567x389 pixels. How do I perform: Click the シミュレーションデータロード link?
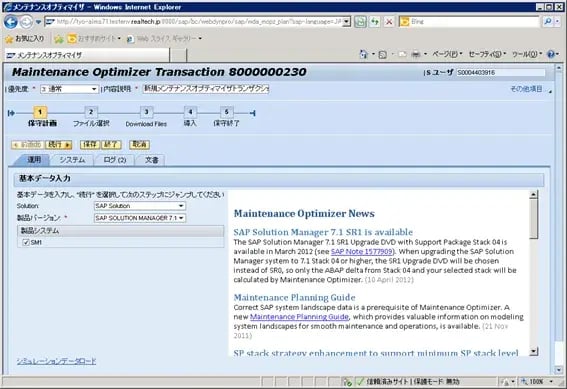tap(56, 361)
